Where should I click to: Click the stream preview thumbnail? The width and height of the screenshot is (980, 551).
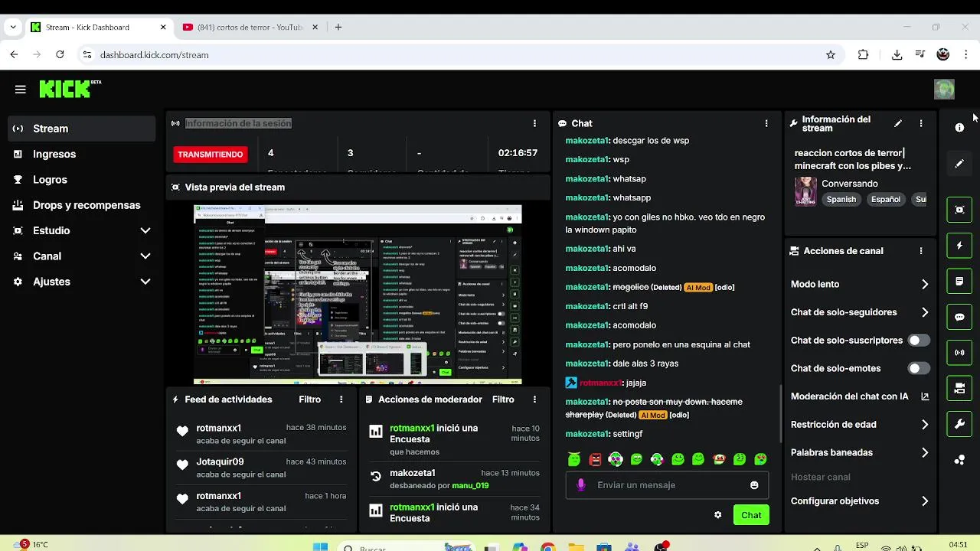coord(358,295)
